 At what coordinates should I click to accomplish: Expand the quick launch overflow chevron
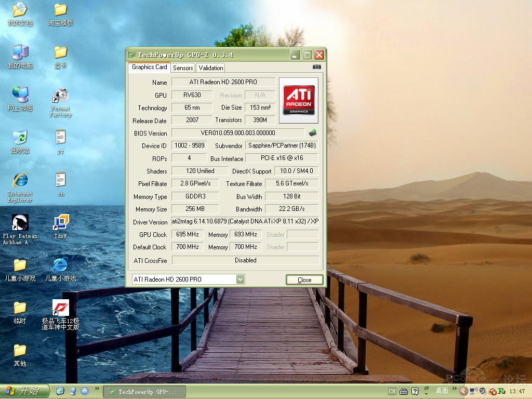click(x=97, y=389)
